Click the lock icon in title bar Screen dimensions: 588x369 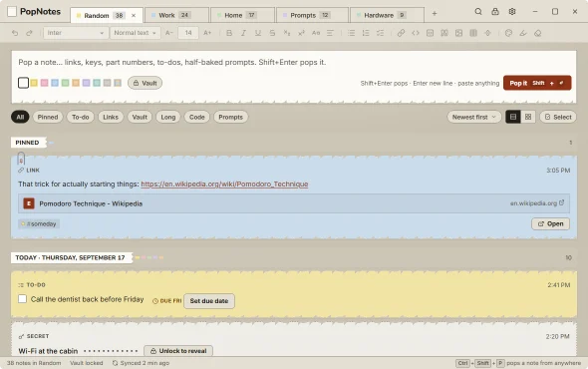pos(495,12)
